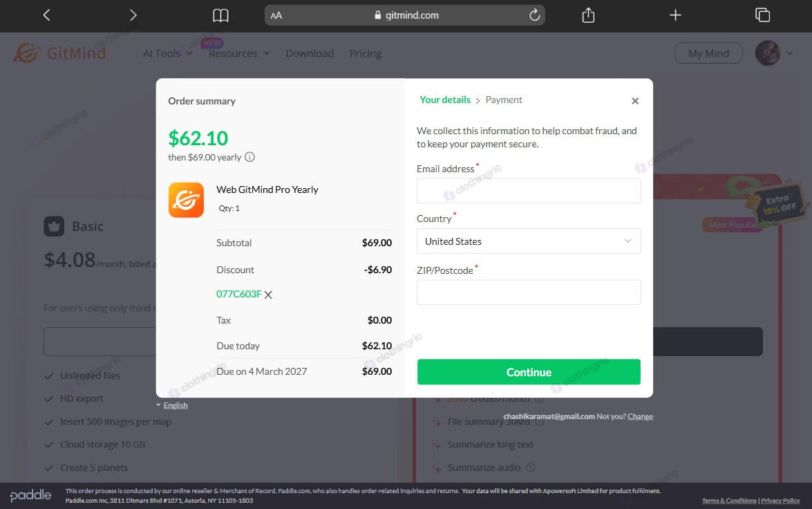Open the Download page

tap(310, 53)
